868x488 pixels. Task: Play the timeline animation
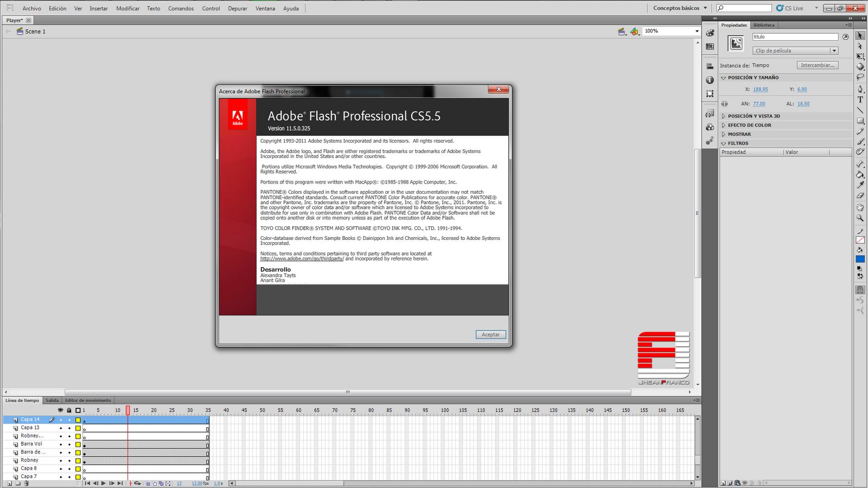pos(104,483)
